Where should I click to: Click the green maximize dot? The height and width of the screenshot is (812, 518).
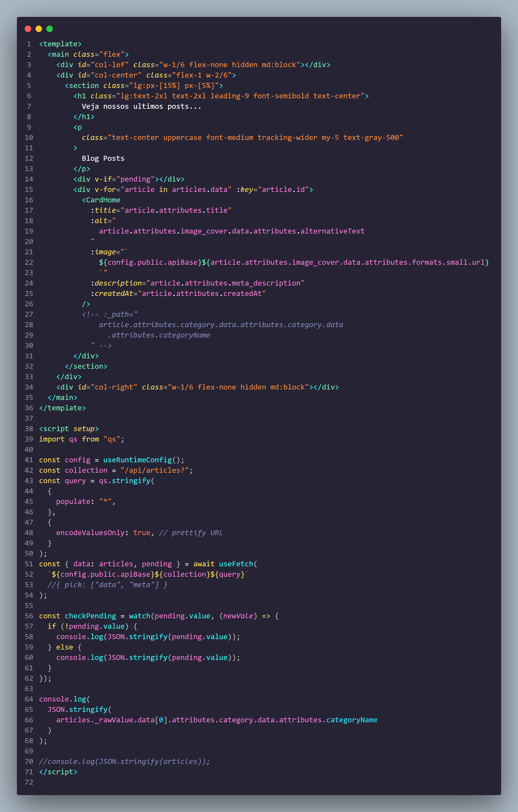[50, 29]
